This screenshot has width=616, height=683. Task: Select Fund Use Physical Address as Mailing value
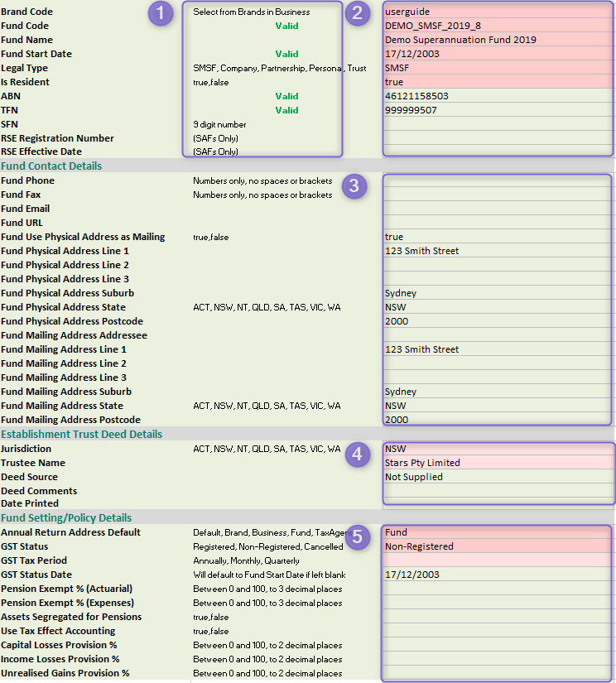498,237
